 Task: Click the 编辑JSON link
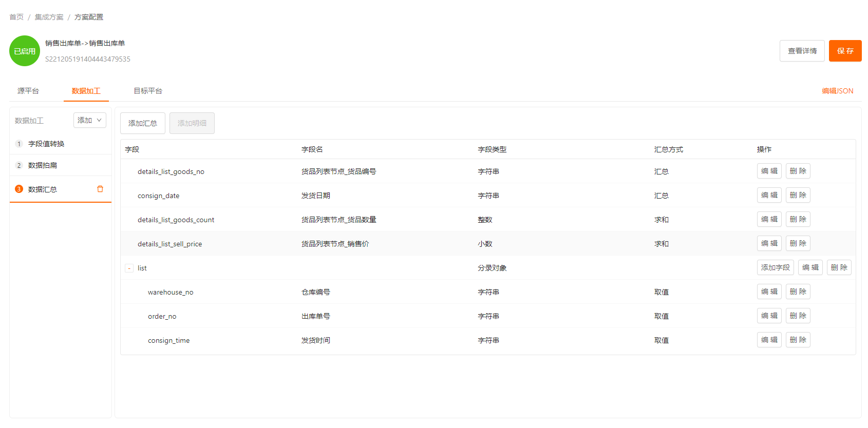click(x=837, y=91)
